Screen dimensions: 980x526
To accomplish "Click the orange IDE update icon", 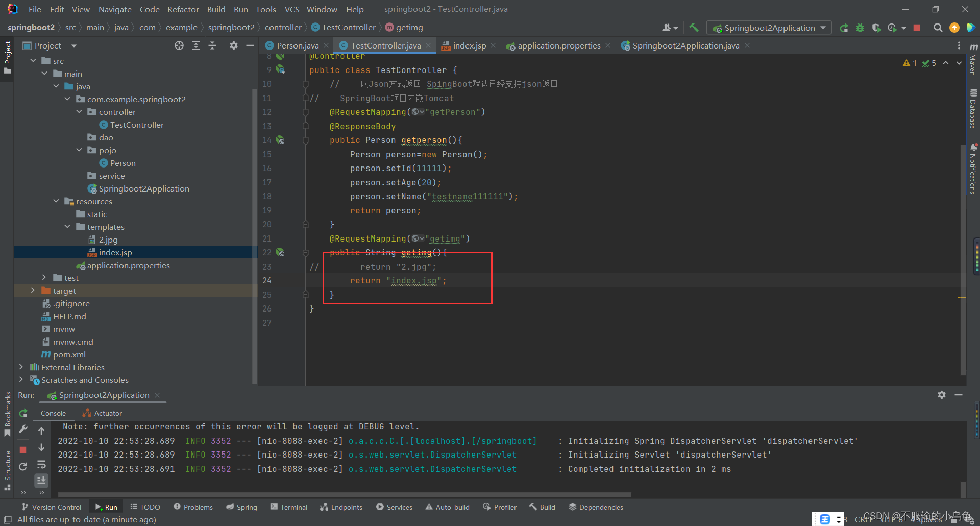I will click(954, 28).
